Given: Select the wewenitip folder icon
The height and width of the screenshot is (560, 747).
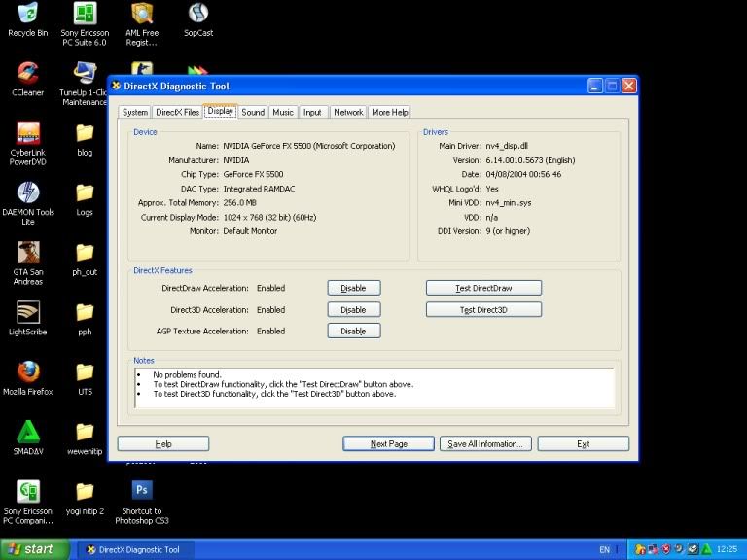Looking at the screenshot, I should click(x=85, y=439).
